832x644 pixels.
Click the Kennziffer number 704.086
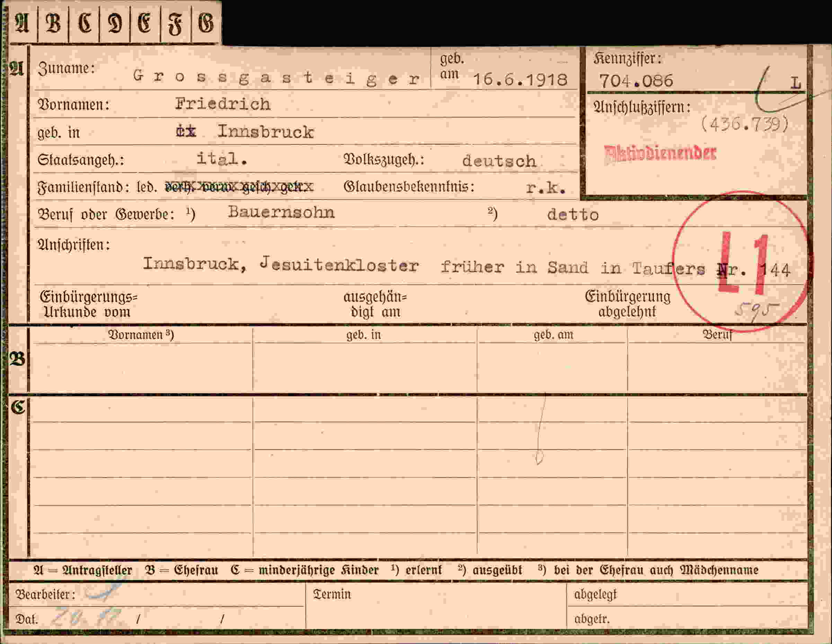pyautogui.click(x=636, y=81)
